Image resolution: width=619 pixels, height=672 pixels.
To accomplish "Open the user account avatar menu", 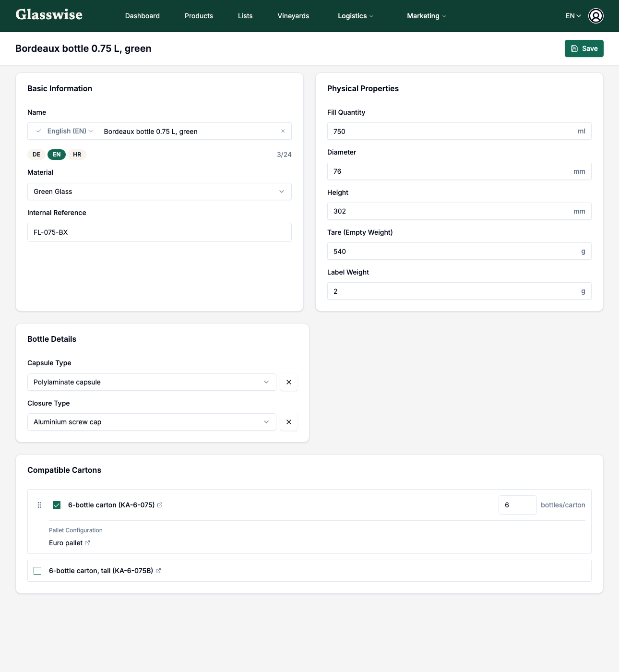I will pyautogui.click(x=595, y=16).
